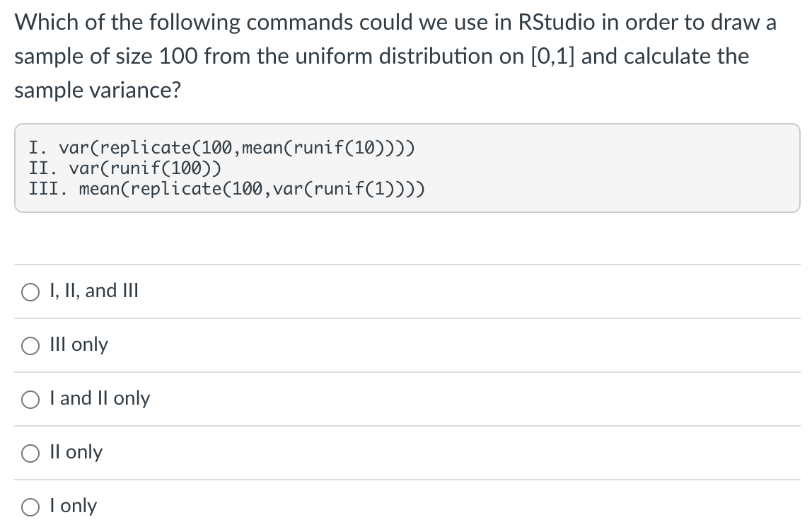Click the "sample variance?" text

[x=98, y=90]
